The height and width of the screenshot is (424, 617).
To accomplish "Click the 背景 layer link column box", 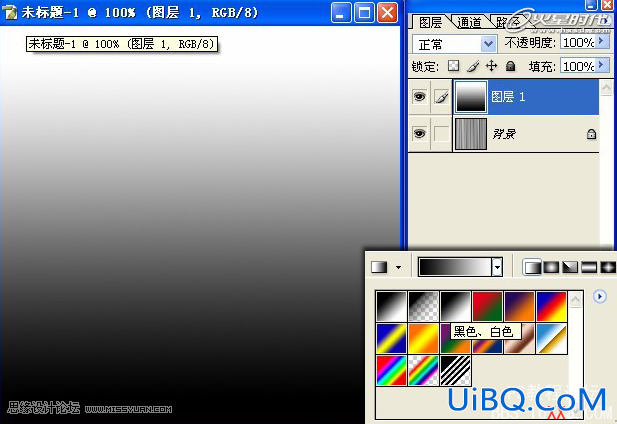I will point(442,133).
